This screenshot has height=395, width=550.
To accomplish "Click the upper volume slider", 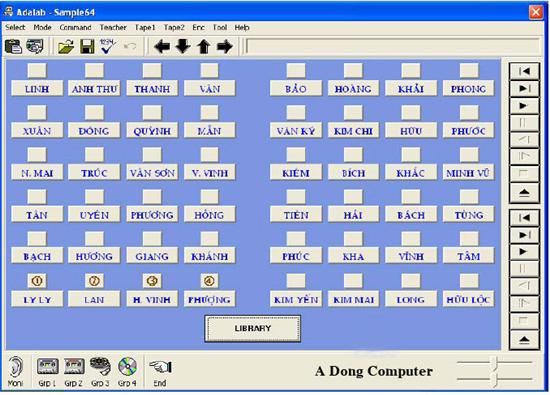I will pyautogui.click(x=495, y=363).
